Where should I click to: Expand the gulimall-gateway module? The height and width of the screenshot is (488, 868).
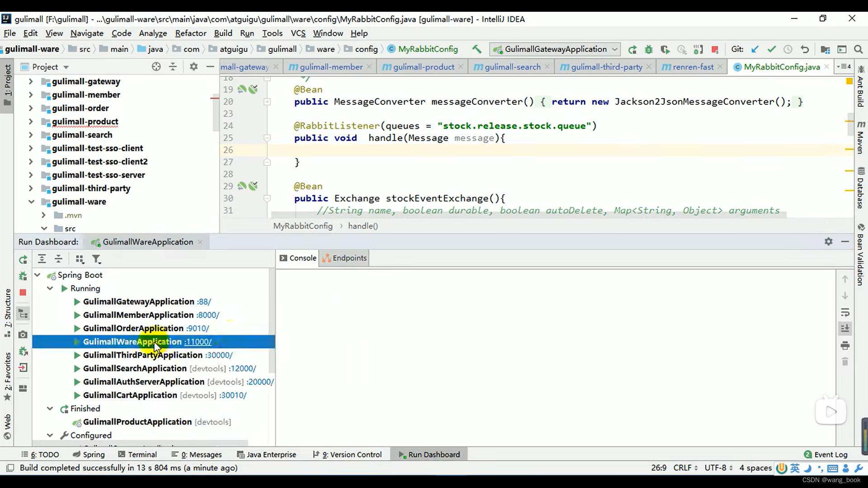point(31,81)
